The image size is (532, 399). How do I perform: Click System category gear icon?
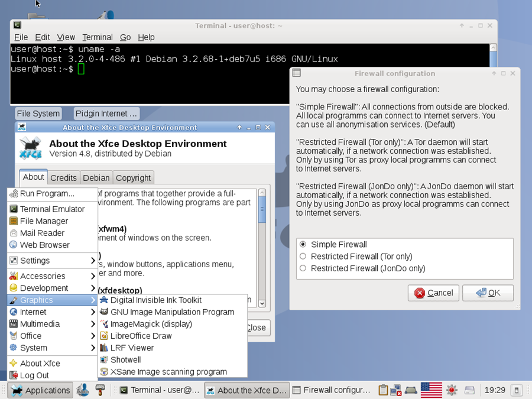click(13, 348)
